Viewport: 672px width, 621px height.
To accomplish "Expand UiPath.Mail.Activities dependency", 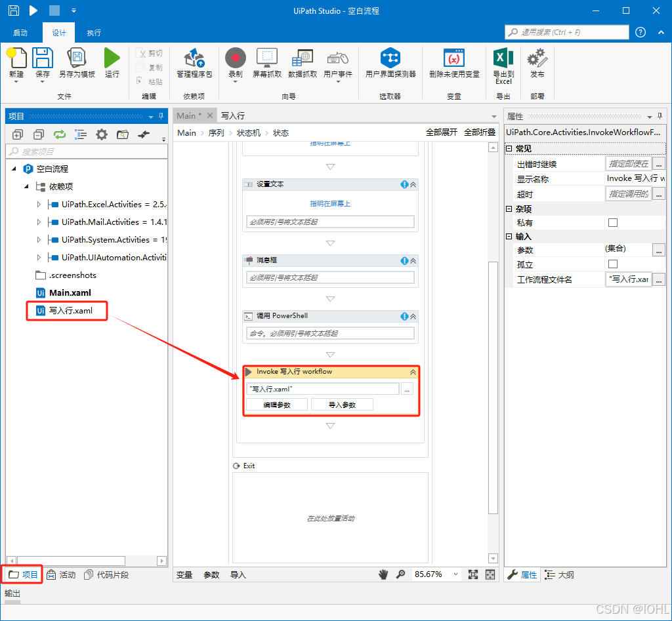I will pos(39,222).
